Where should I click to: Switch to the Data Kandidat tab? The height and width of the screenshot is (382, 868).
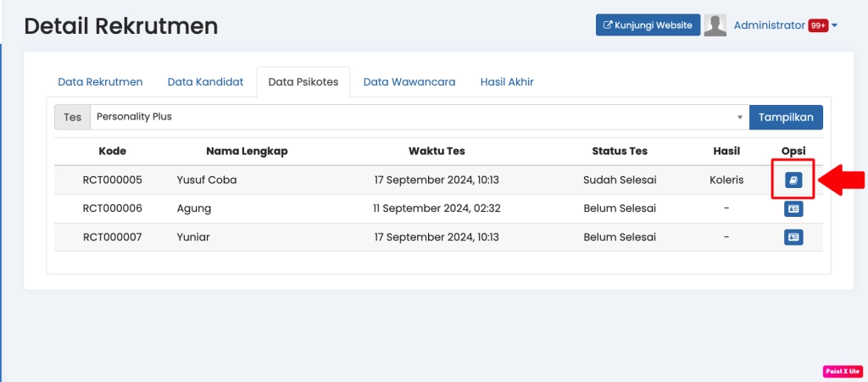click(x=205, y=82)
